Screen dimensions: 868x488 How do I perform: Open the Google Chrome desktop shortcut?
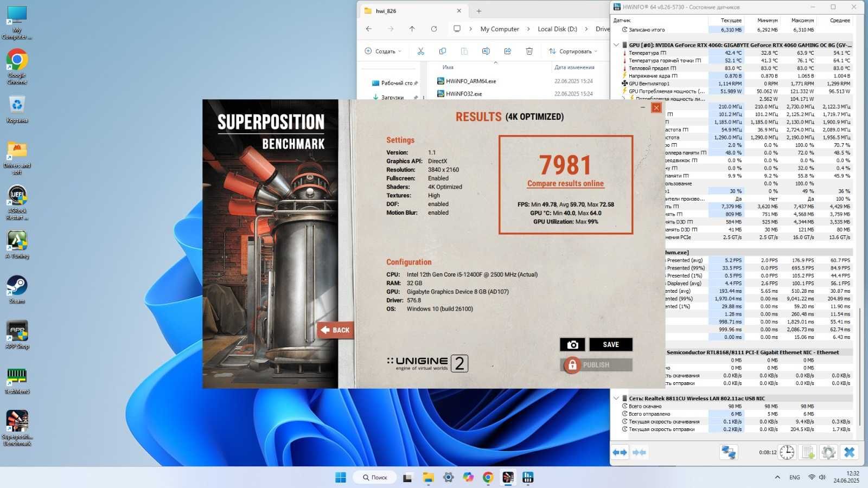(17, 67)
